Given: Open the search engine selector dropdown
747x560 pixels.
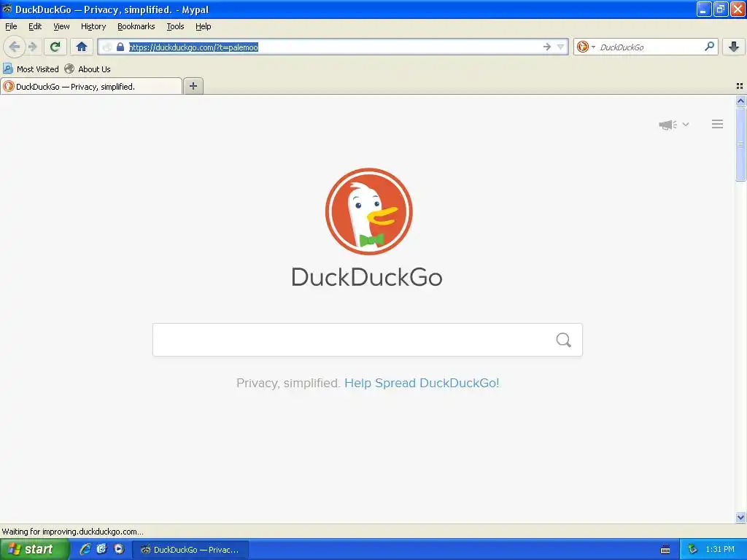Looking at the screenshot, I should click(x=586, y=47).
